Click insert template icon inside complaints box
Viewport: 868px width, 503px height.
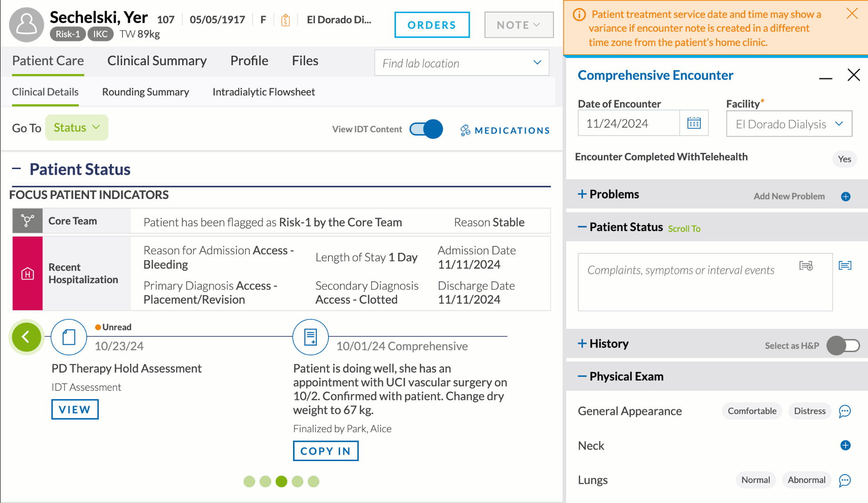[x=806, y=265]
